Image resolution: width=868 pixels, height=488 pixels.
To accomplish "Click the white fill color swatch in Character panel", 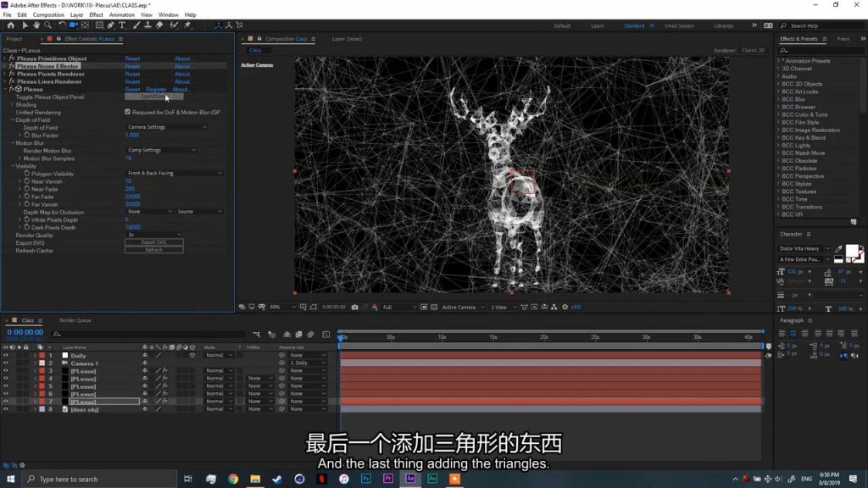I will pos(852,251).
